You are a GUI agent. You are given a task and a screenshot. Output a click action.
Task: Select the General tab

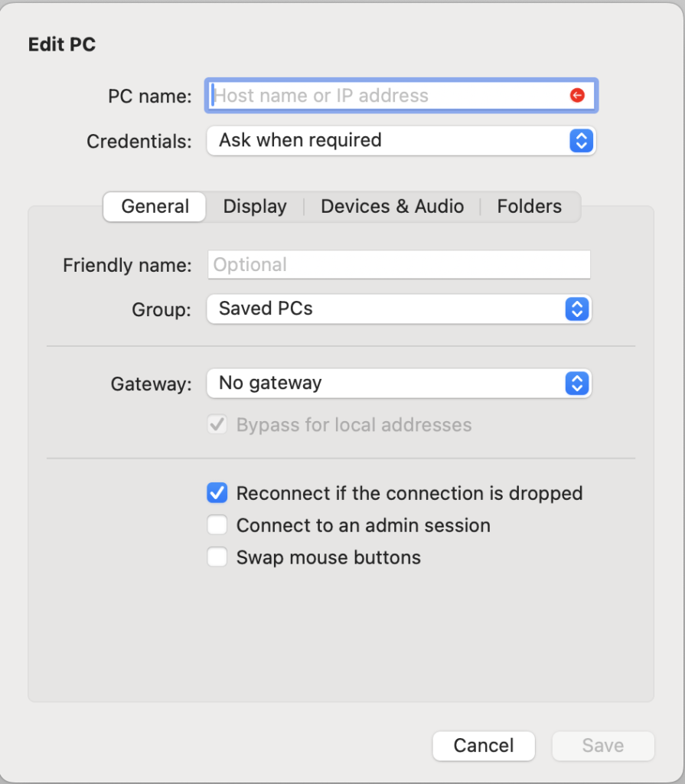[155, 207]
